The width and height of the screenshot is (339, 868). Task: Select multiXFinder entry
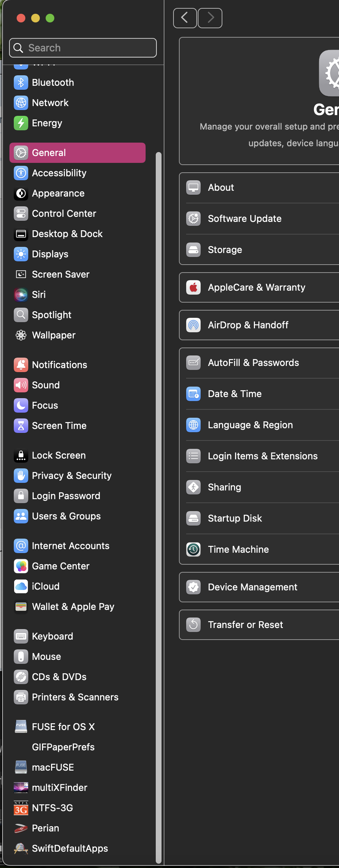78,788
